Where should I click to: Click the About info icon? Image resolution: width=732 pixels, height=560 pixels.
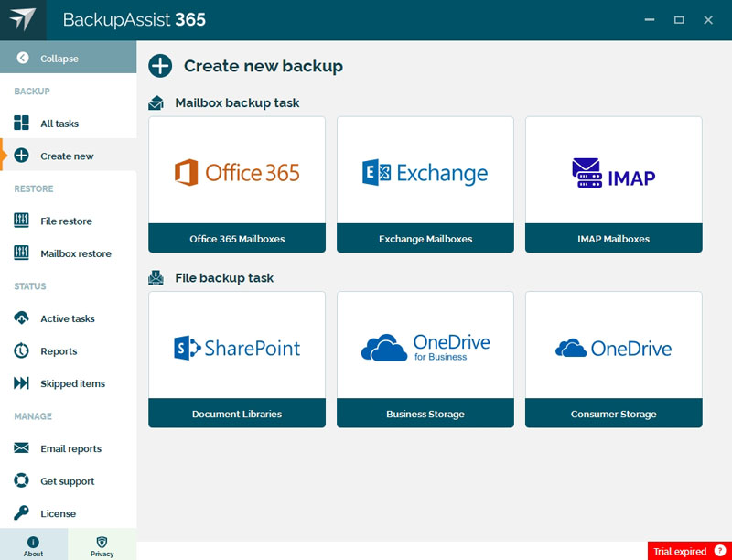(x=34, y=543)
